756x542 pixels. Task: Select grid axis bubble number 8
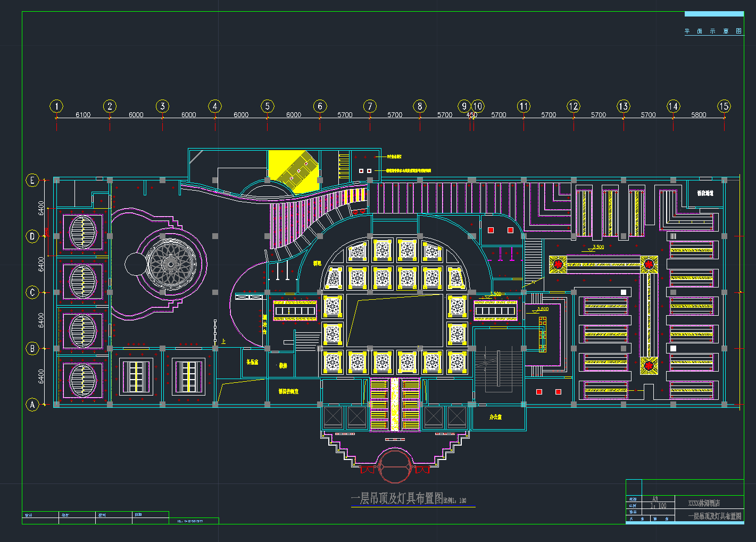point(420,106)
